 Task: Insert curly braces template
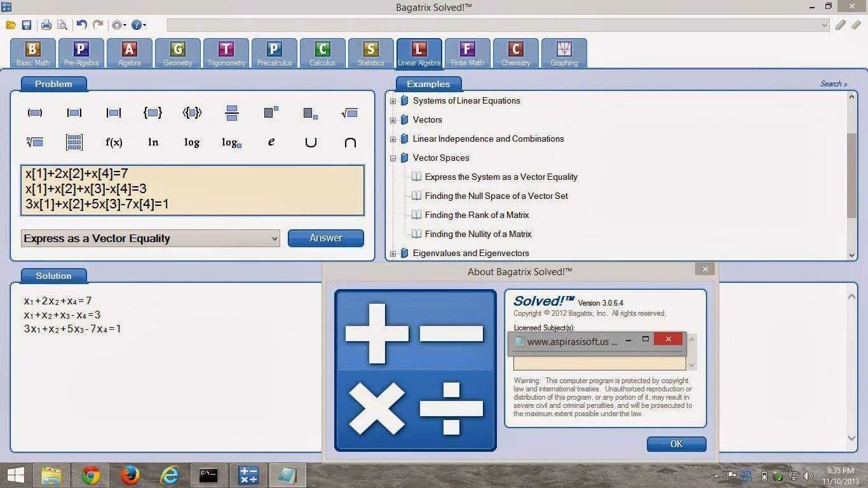153,113
